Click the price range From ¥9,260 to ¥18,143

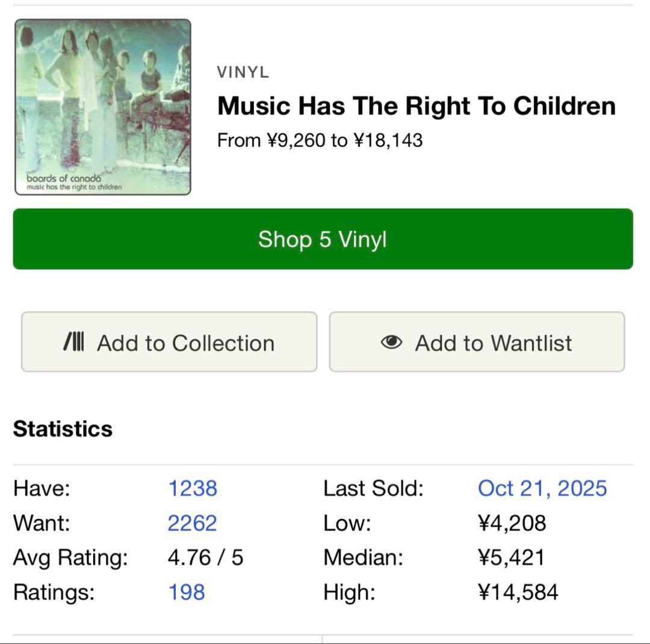click(320, 140)
